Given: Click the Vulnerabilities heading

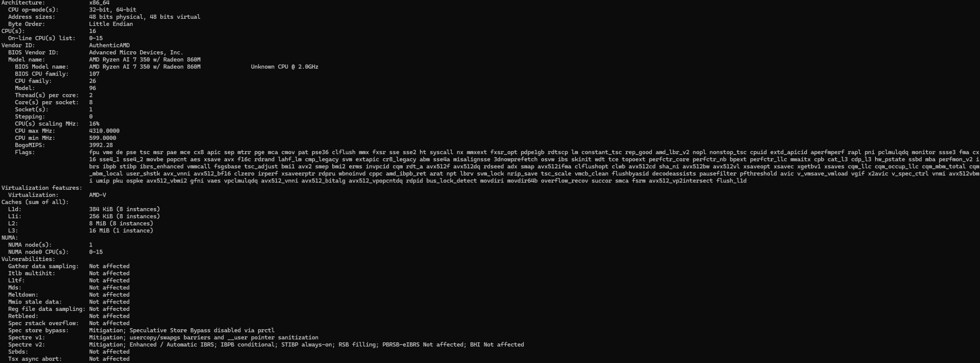Looking at the screenshot, I should click(x=28, y=259).
